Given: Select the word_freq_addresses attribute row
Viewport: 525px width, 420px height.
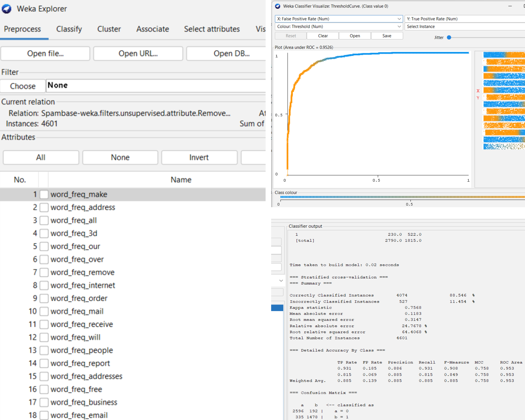Looking at the screenshot, I should coord(133,376).
